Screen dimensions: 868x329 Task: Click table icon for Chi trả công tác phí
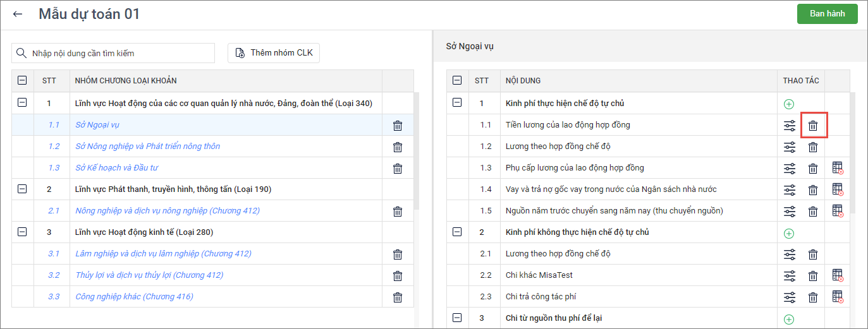[x=838, y=296]
